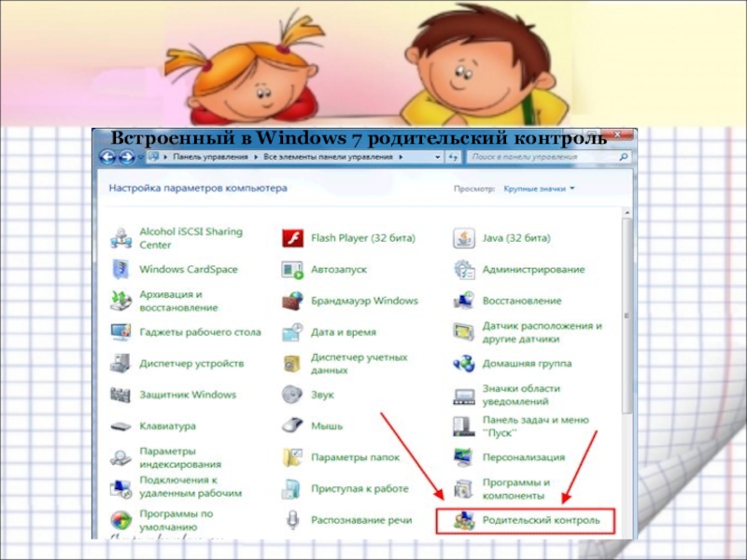Screen dimensions: 747x560
Task: Open Панель задач и меню Пуск icon
Action: (463, 427)
